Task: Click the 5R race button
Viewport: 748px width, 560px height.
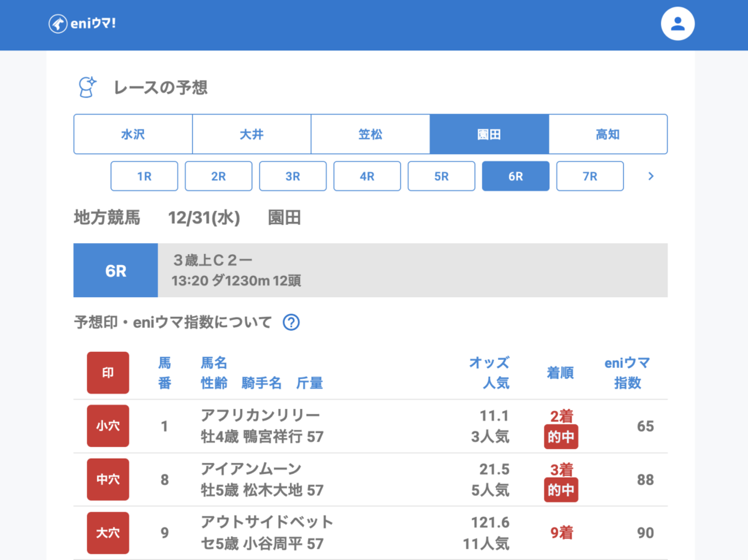Action: (x=441, y=176)
